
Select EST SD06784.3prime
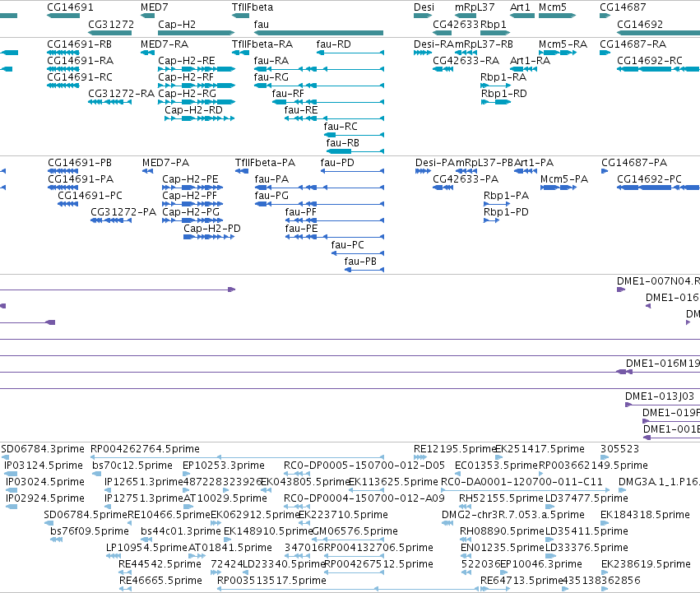click(x=6, y=457)
